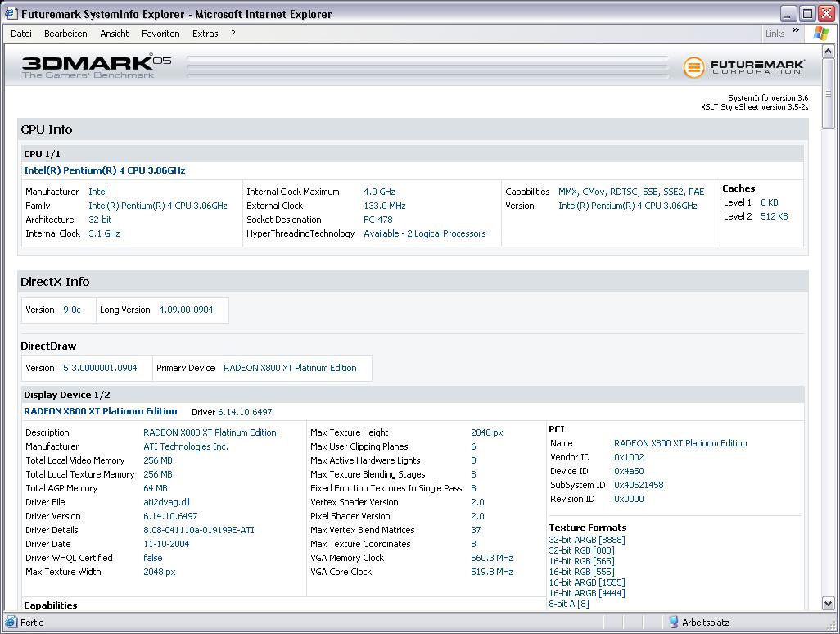
Task: Click the Driver File value ati2dvag.dll
Action: point(166,502)
